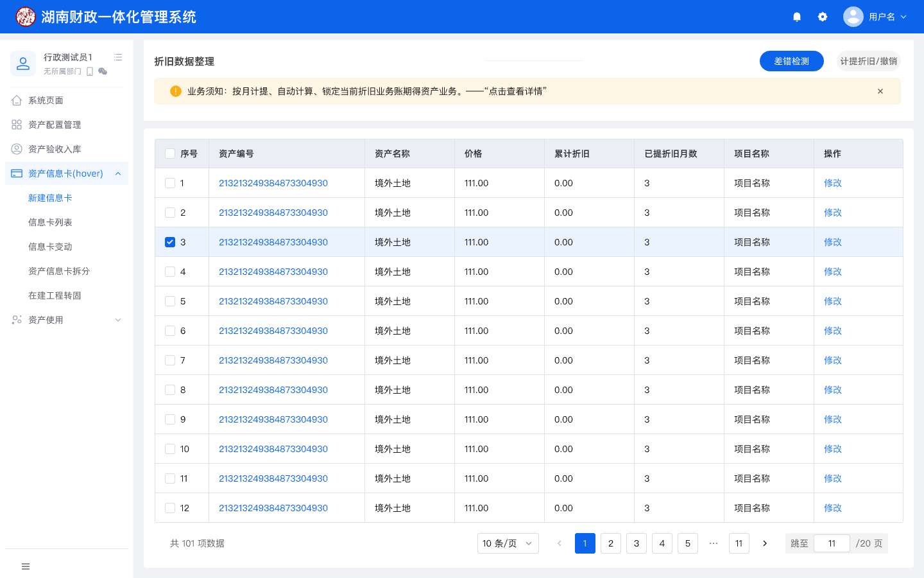924x578 pixels.
Task: Click the 跳至 page number input field
Action: [832, 543]
